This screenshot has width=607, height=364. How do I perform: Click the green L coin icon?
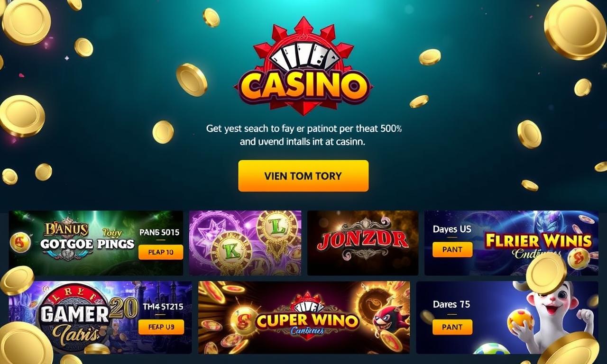point(277,229)
